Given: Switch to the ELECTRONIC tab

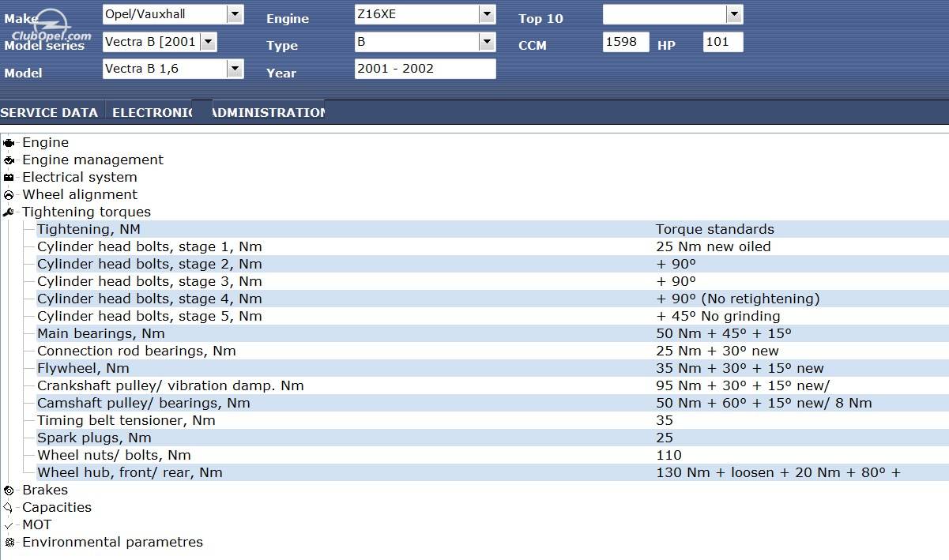Looking at the screenshot, I should tap(152, 112).
